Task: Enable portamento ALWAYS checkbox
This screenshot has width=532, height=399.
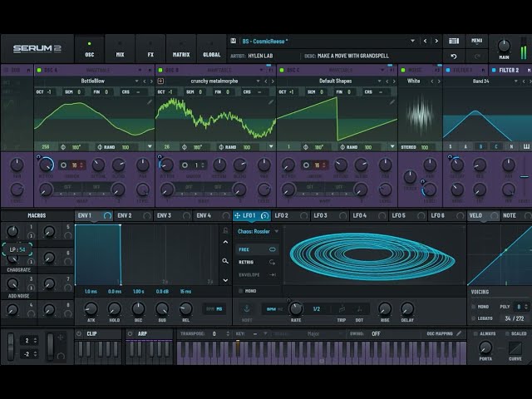Action: point(475,334)
